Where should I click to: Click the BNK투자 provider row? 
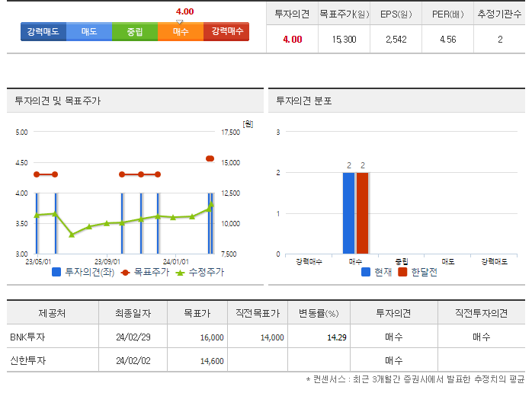(x=266, y=337)
